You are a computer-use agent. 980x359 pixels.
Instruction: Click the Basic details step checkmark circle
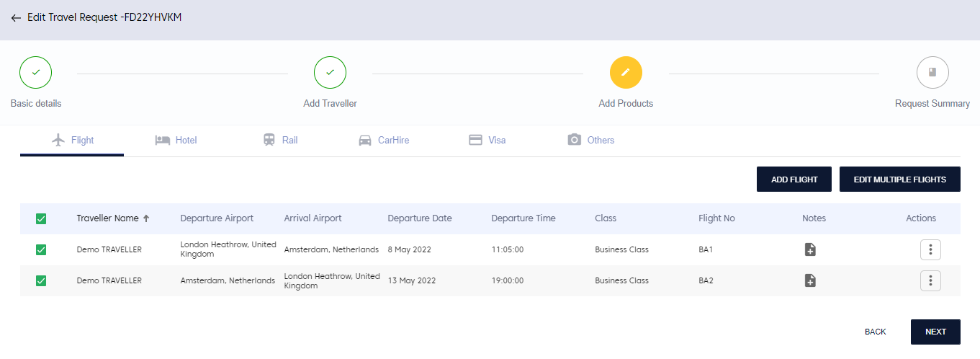tap(35, 72)
